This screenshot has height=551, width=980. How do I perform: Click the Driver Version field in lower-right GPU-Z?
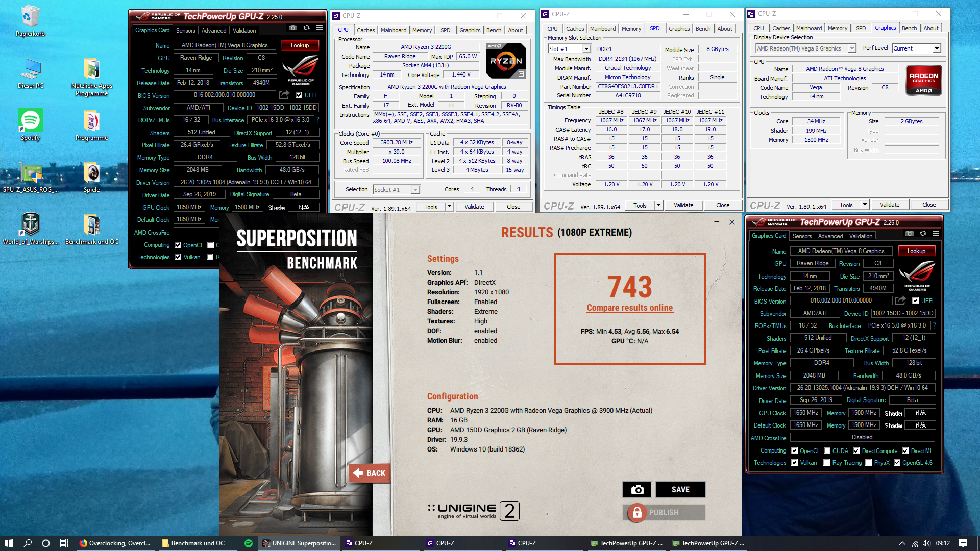click(x=863, y=388)
